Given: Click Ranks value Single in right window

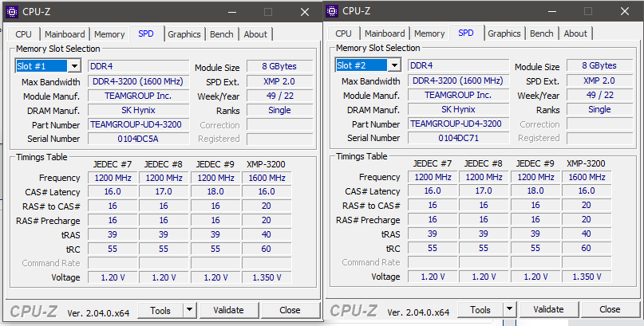Looking at the screenshot, I should (599, 109).
